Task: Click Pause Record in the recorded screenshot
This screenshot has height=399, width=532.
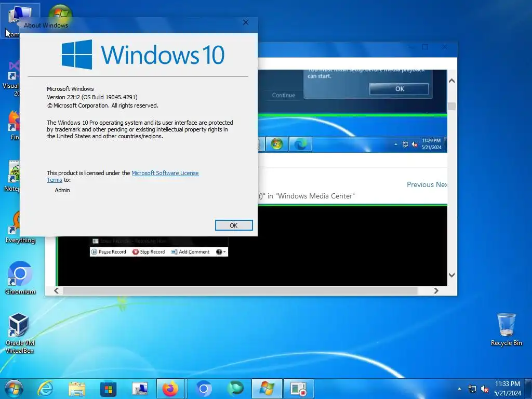Action: pyautogui.click(x=109, y=252)
